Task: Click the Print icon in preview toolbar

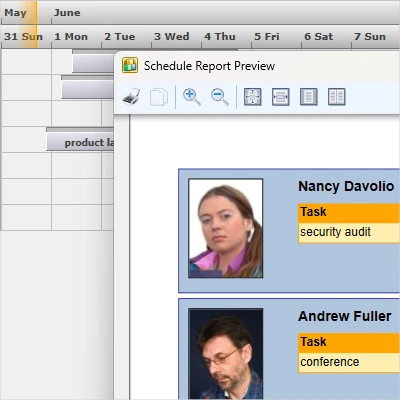Action: pyautogui.click(x=131, y=97)
